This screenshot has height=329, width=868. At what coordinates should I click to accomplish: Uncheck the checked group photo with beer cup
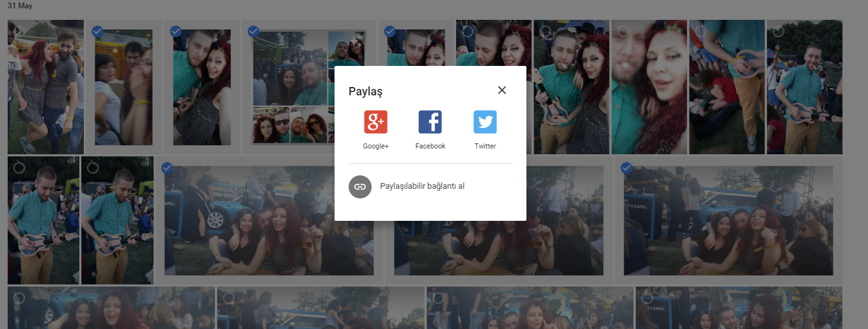click(167, 168)
